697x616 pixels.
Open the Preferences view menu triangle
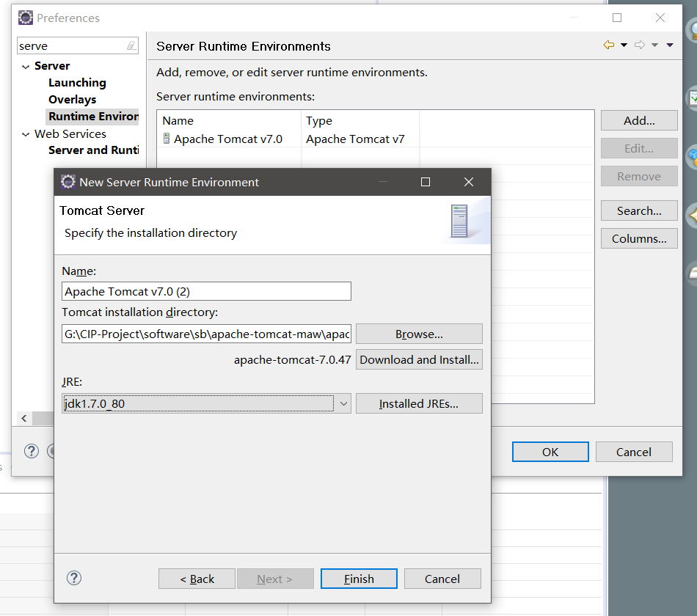coord(670,45)
